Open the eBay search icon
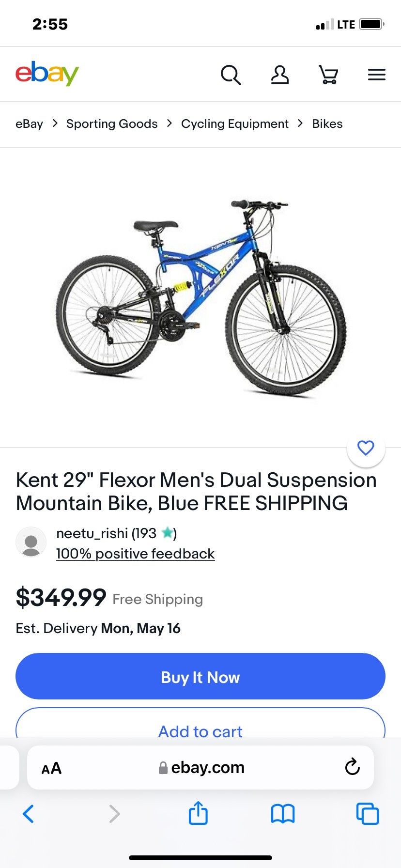This screenshot has width=401, height=868. [x=231, y=75]
